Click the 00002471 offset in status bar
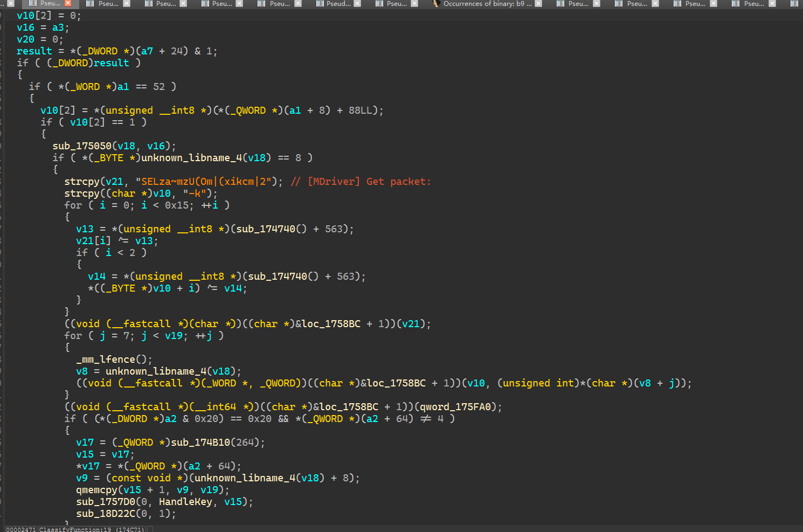Screen dimensions: 803x532 pos(21,529)
